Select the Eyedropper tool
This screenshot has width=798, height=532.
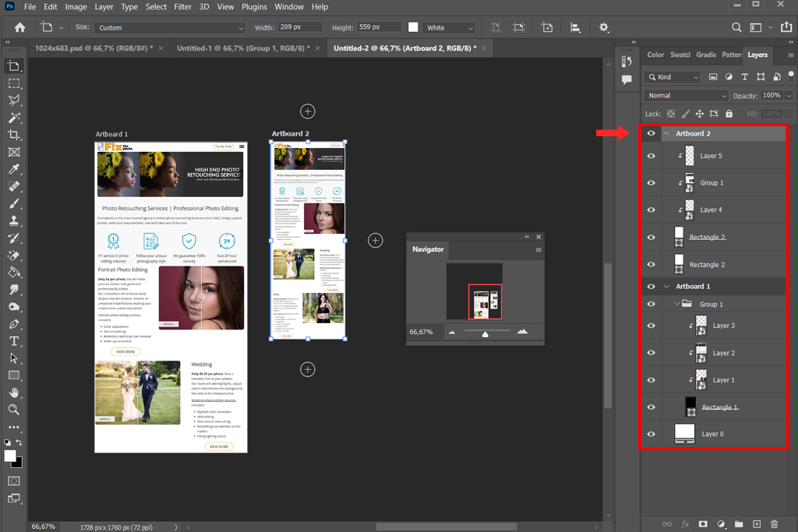point(14,169)
